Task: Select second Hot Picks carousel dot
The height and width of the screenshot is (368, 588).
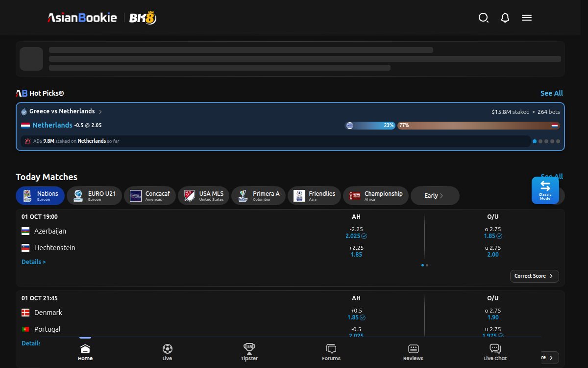Action: pyautogui.click(x=540, y=141)
